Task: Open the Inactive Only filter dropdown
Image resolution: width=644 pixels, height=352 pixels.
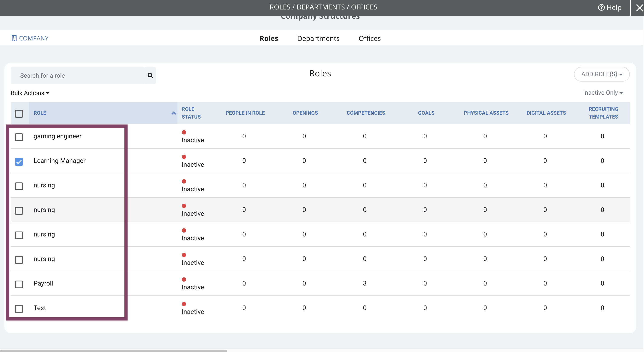Action: 603,93
